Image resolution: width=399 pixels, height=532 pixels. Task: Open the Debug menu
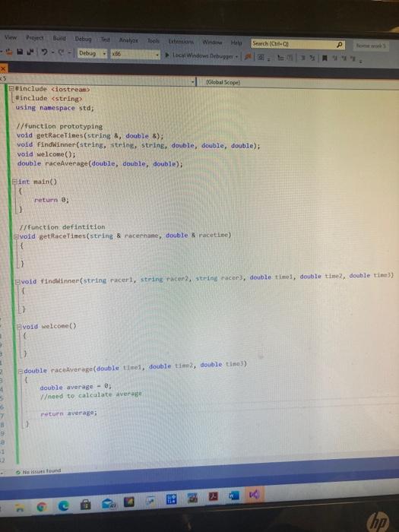(83, 39)
